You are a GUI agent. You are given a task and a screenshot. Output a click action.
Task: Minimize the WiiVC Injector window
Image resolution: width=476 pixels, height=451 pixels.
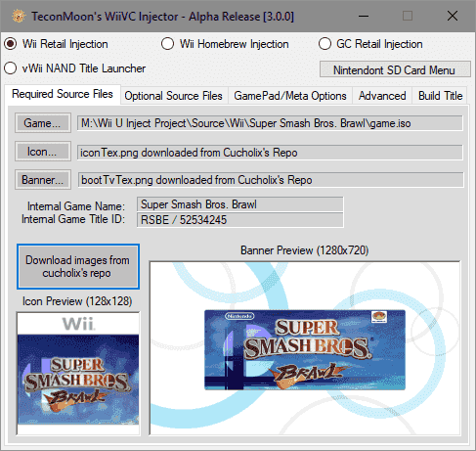pyautogui.click(x=364, y=16)
